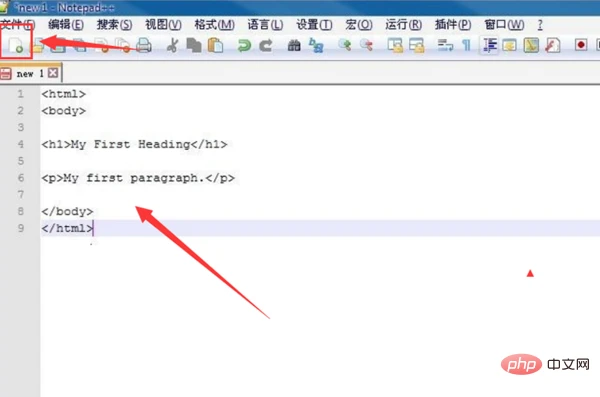Image resolution: width=600 pixels, height=397 pixels.
Task: Cut selection with the scissors icon
Action: 173,46
